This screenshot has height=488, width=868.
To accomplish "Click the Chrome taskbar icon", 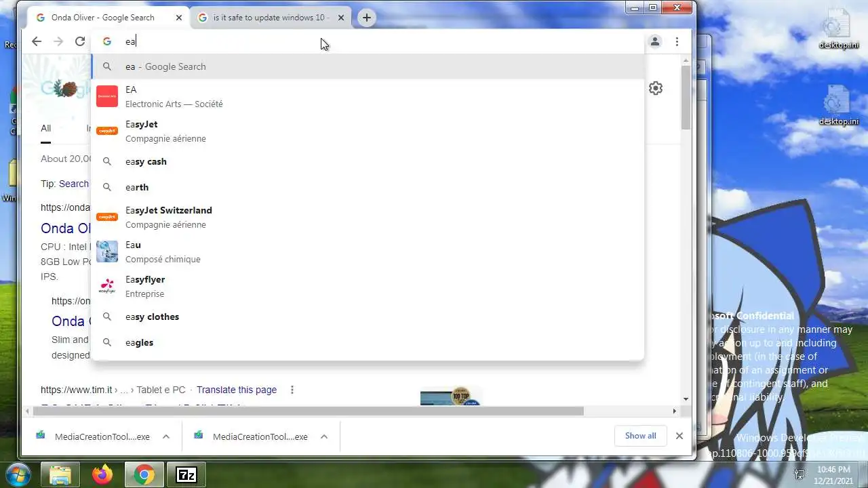I will [x=144, y=474].
